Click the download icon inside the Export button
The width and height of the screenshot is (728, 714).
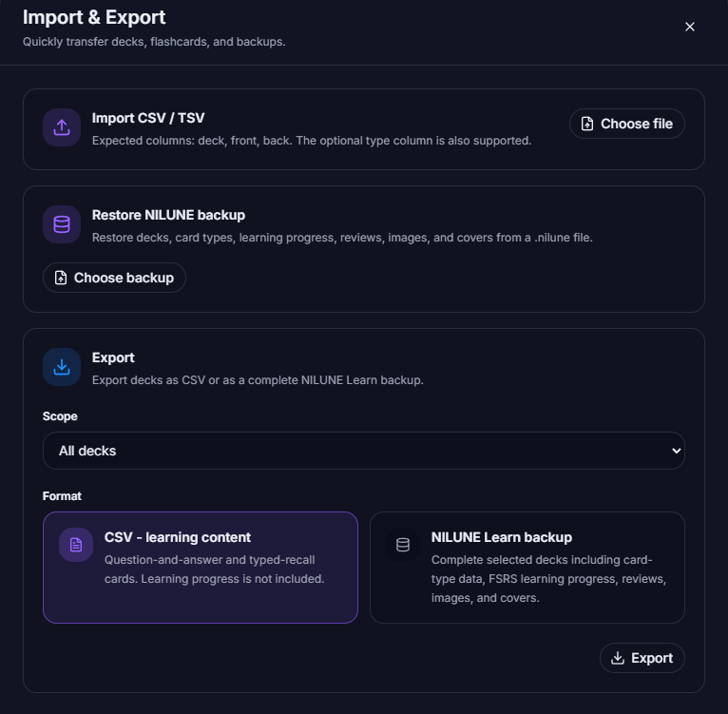click(x=618, y=658)
